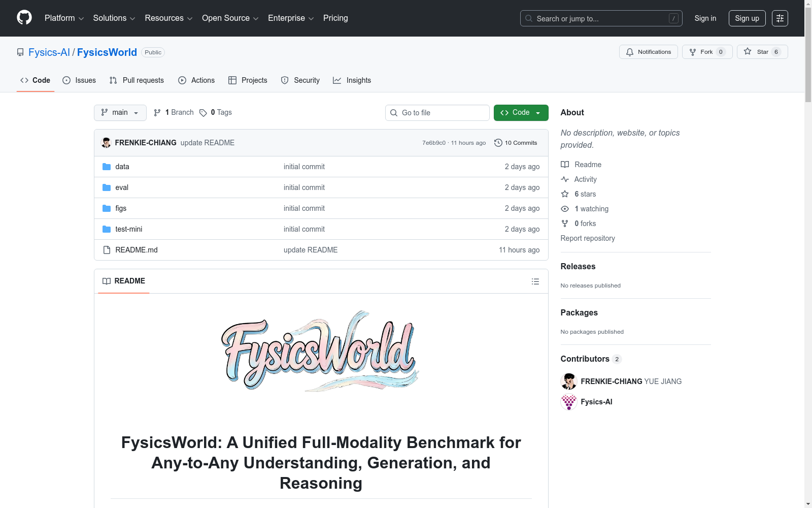Screen dimensions: 812x508
Task: Expand the Solutions menu
Action: [114, 18]
